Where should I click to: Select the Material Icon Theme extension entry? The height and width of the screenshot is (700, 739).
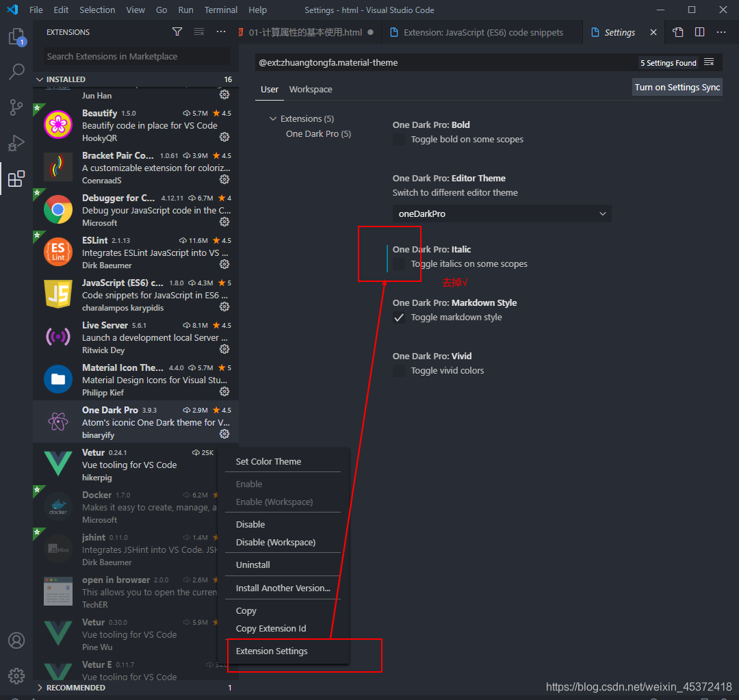click(135, 380)
